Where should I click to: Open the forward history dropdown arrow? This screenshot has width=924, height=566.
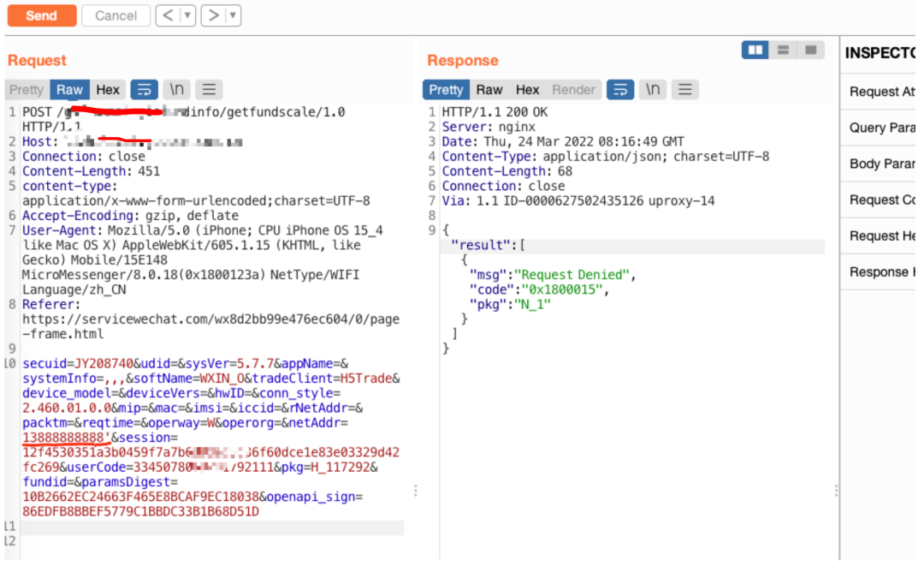(233, 15)
